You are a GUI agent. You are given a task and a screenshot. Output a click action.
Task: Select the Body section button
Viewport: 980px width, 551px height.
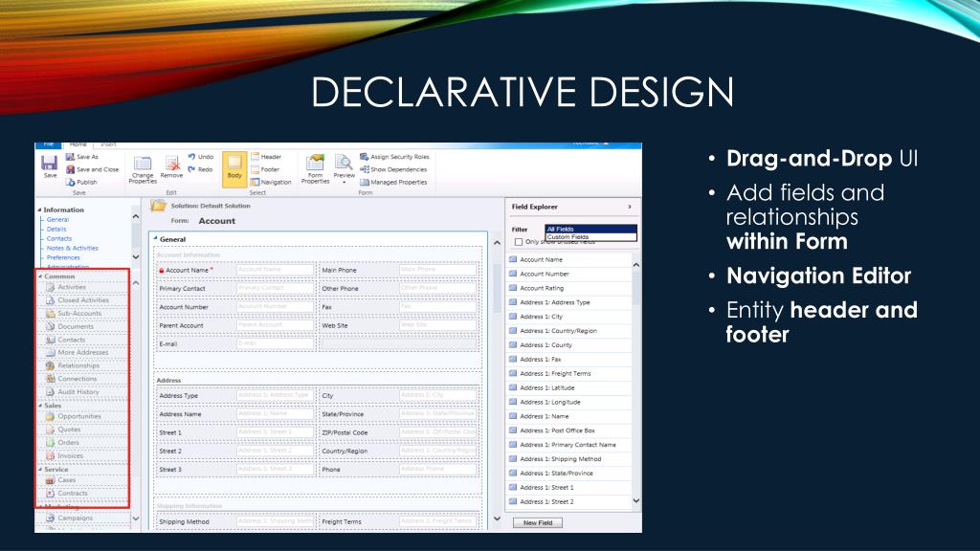(x=234, y=169)
